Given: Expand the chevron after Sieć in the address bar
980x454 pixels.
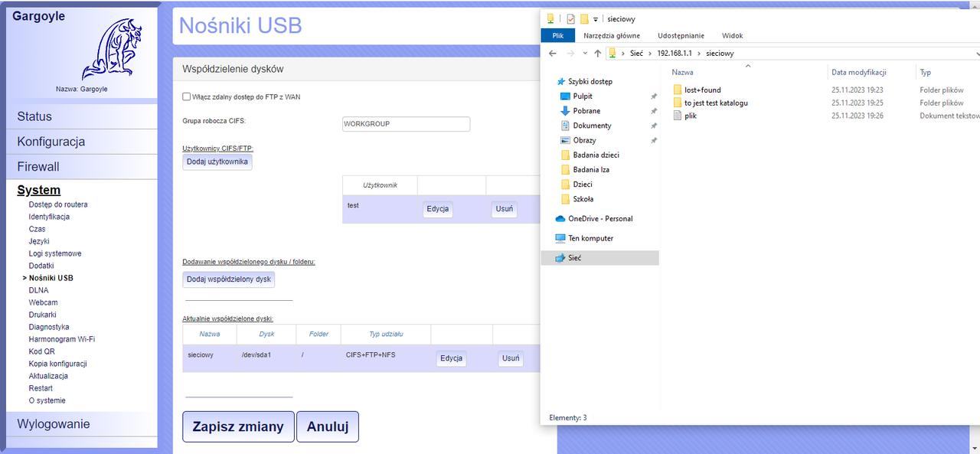Looking at the screenshot, I should [651, 54].
